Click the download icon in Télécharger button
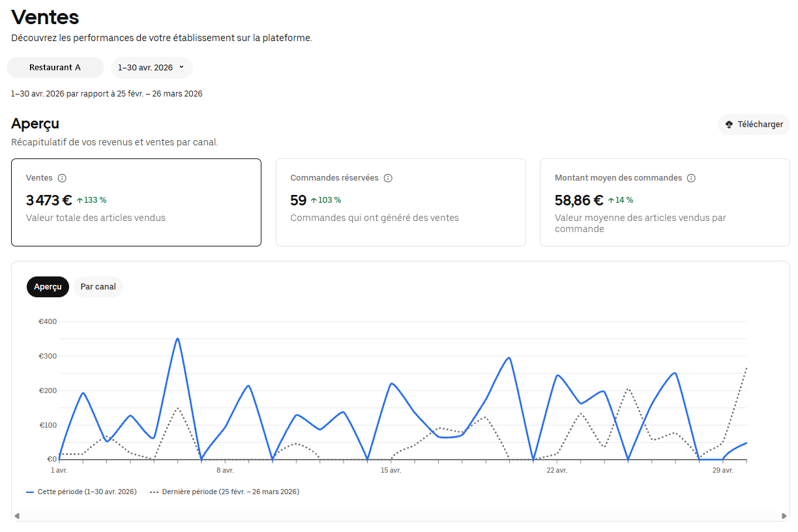Image resolution: width=798 pixels, height=532 pixels. tap(729, 125)
